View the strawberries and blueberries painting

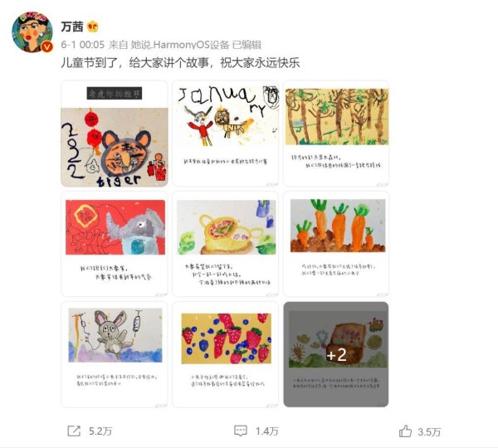coord(225,354)
